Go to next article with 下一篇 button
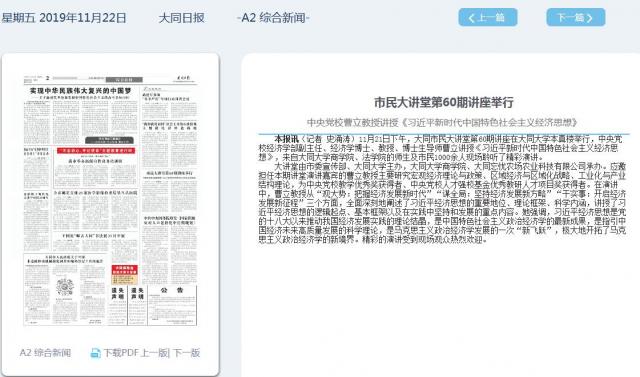Screen dimensions: 640x377 [x=576, y=18]
